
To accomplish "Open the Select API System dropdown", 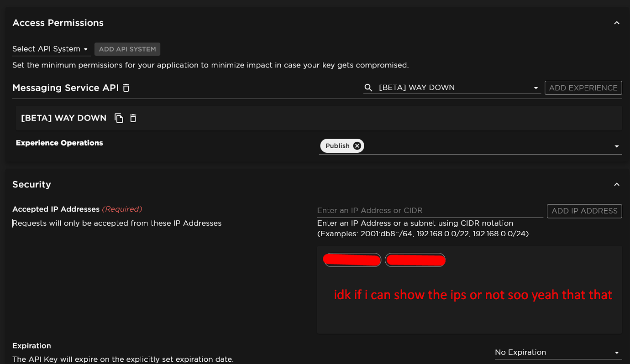I will [51, 49].
